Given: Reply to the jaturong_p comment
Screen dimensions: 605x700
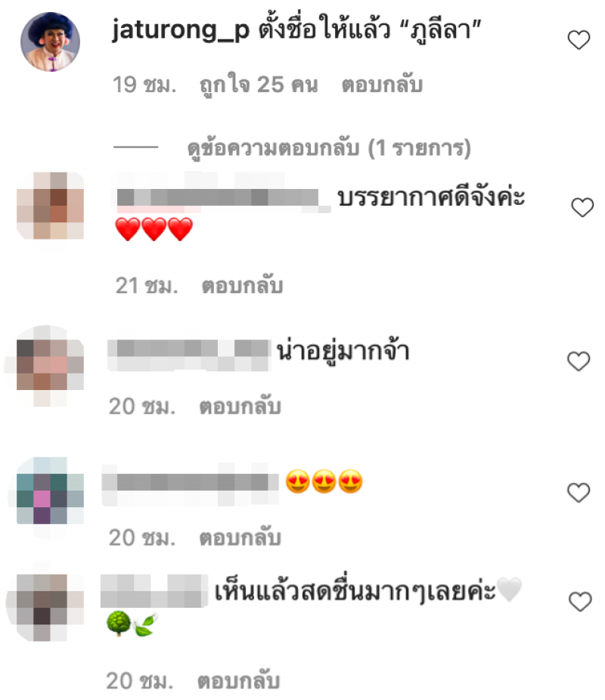Looking at the screenshot, I should tap(382, 85).
